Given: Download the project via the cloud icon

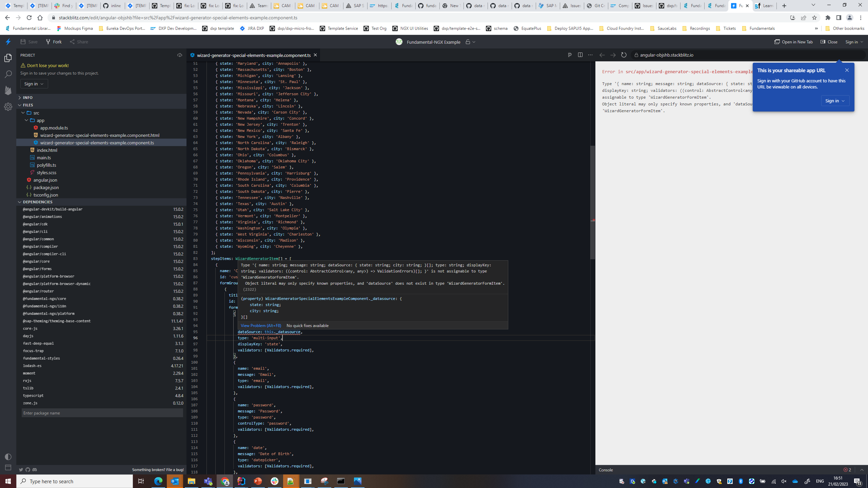Looking at the screenshot, I should [x=179, y=55].
